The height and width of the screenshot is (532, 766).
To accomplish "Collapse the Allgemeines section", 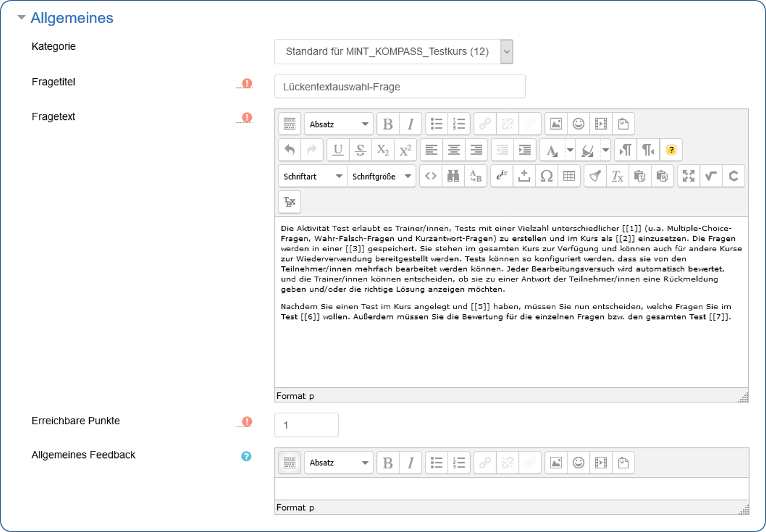I will tap(21, 18).
